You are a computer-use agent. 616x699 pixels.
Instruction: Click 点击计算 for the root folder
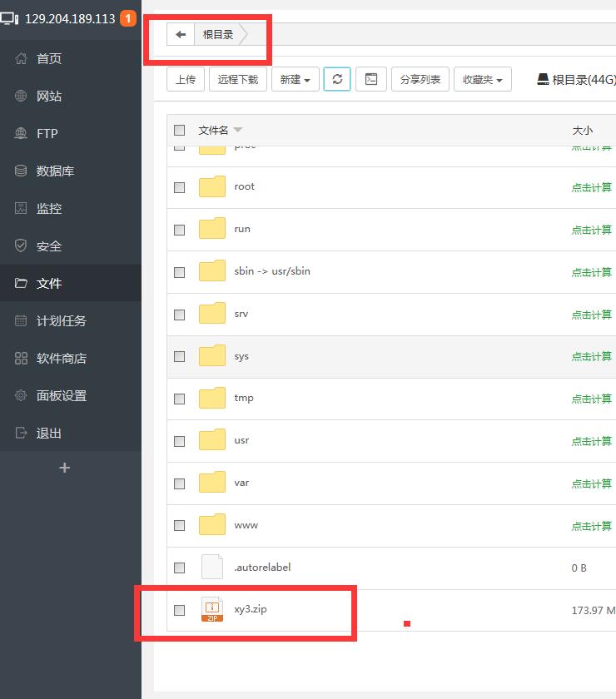591,187
